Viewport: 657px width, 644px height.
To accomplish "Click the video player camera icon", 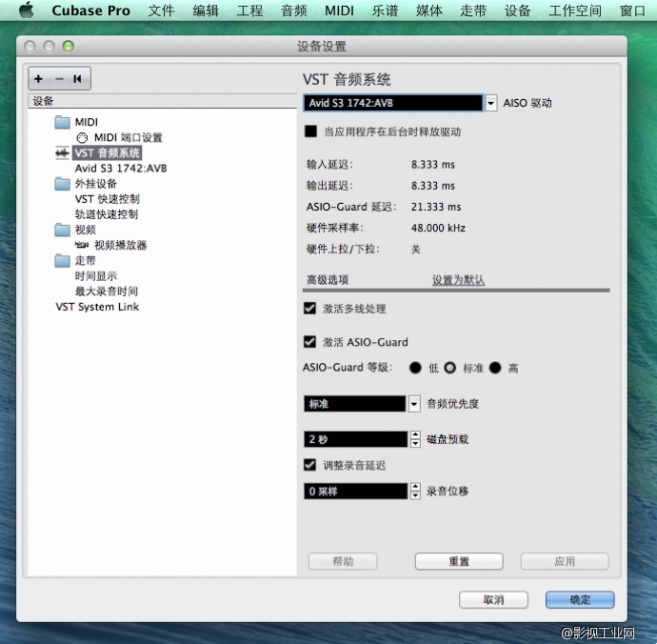I will point(82,245).
